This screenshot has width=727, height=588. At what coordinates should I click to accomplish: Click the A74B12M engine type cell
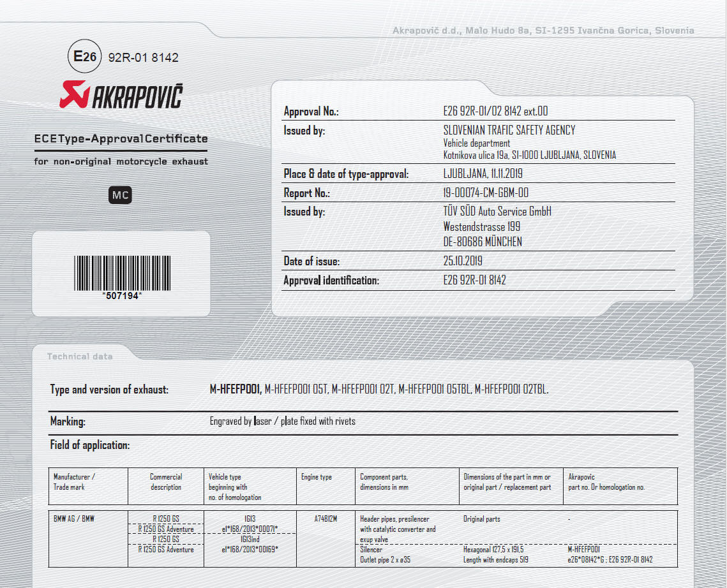pos(326,519)
